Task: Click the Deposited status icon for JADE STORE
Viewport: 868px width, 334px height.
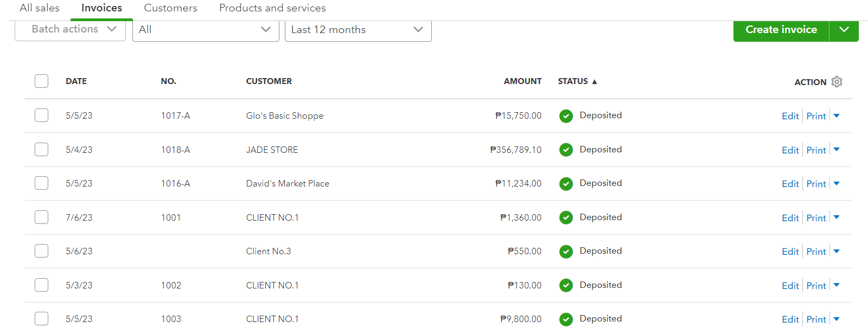Action: (566, 150)
